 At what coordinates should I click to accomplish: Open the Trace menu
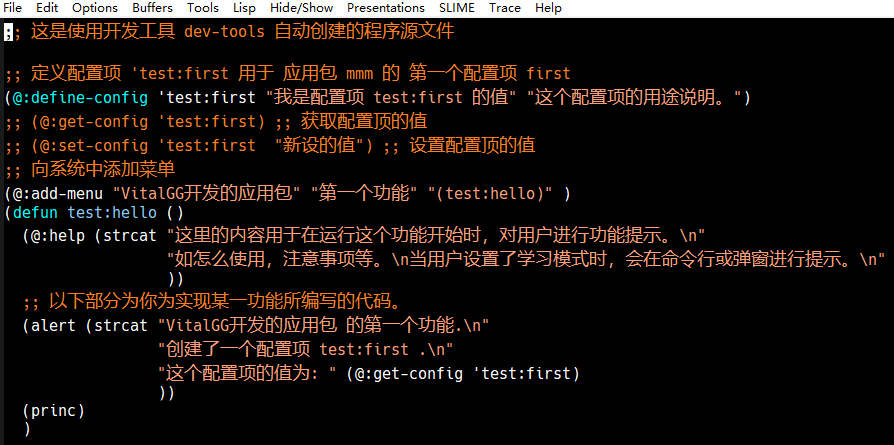click(505, 8)
